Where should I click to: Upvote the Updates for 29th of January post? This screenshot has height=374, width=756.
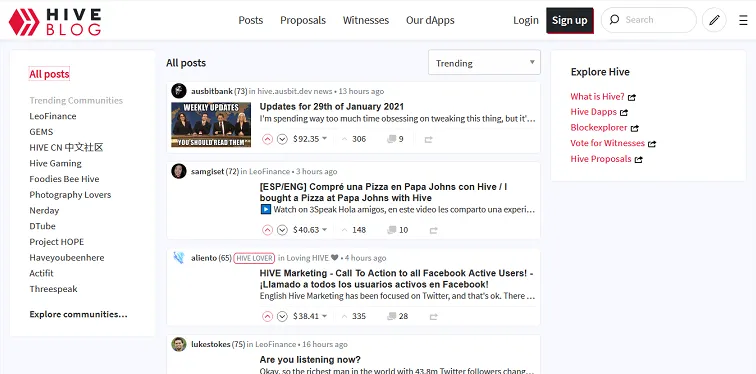(268, 139)
